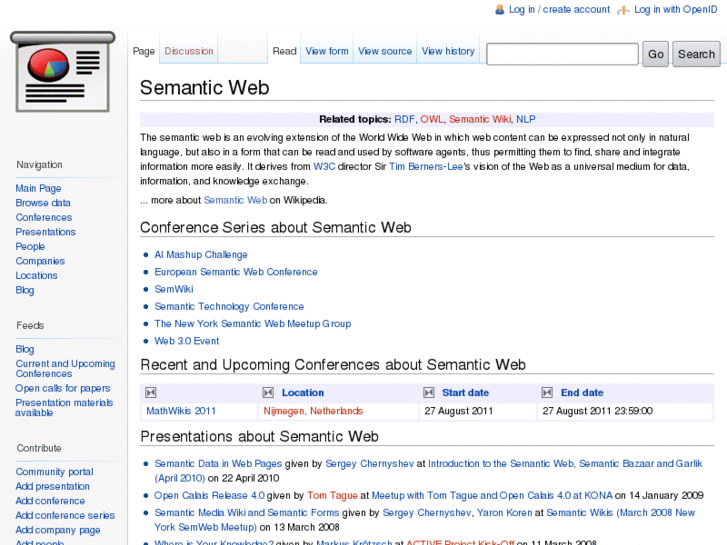727x545 pixels.
Task: Open Presentations in the navigation sidebar
Action: [x=45, y=232]
